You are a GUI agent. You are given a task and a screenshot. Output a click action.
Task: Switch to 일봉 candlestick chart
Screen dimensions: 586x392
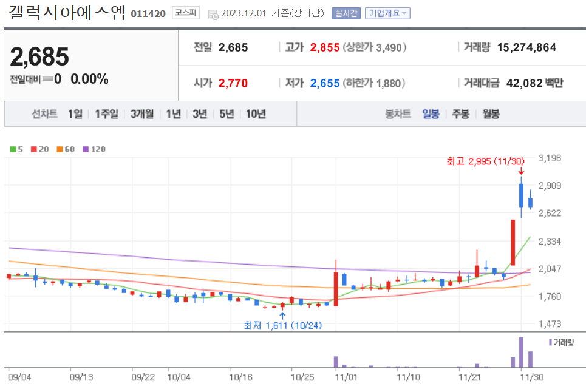[431, 114]
